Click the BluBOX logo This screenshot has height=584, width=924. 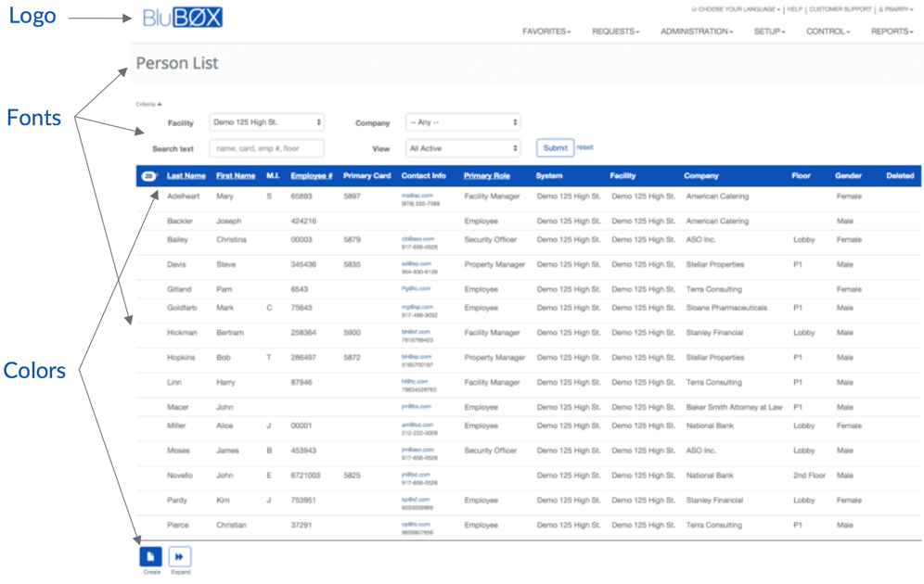tap(183, 18)
